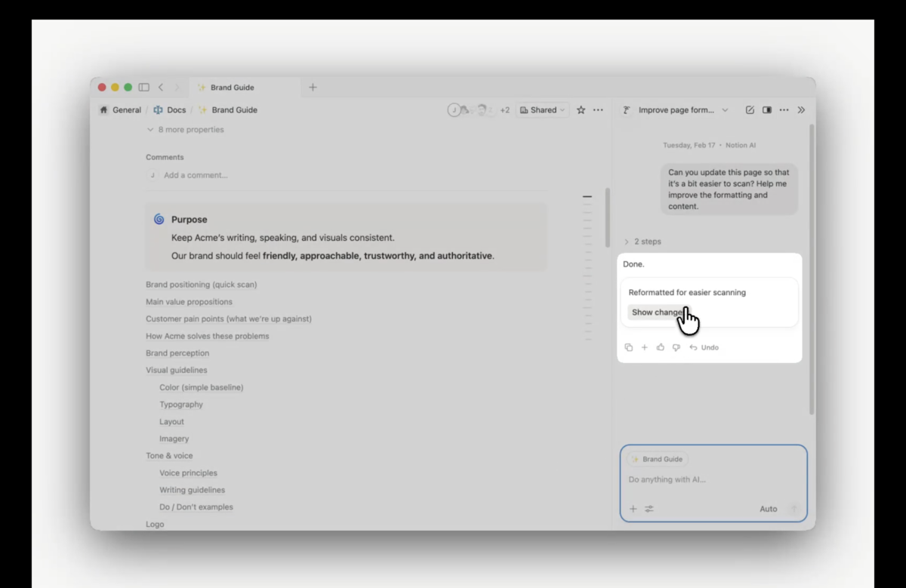Open Brand Guide in the breadcrumb
The height and width of the screenshot is (588, 906).
[227, 110]
